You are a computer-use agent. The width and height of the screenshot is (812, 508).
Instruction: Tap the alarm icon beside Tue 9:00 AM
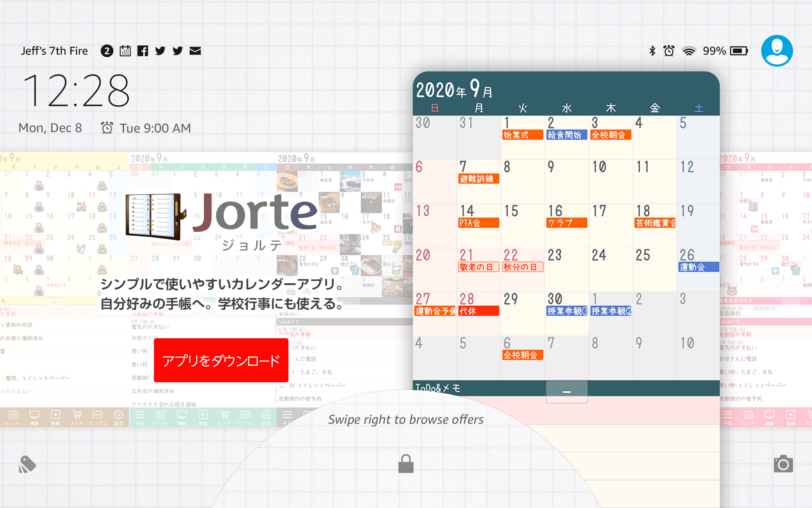(x=107, y=127)
